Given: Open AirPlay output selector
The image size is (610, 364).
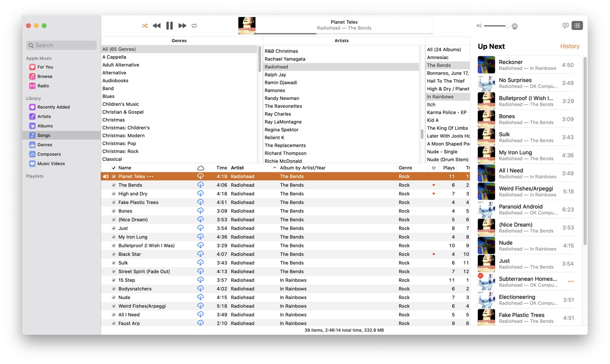Looking at the screenshot, I should [x=514, y=26].
